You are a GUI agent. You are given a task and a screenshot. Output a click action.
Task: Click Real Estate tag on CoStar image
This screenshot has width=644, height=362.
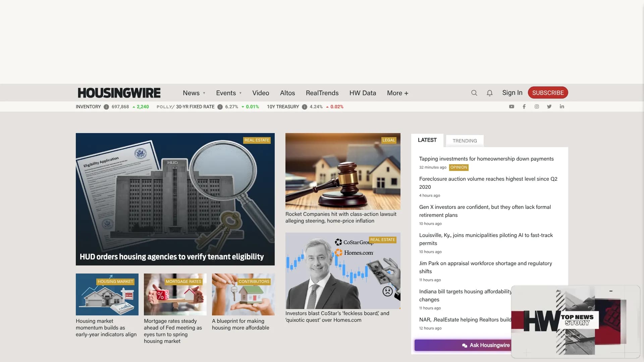point(383,240)
